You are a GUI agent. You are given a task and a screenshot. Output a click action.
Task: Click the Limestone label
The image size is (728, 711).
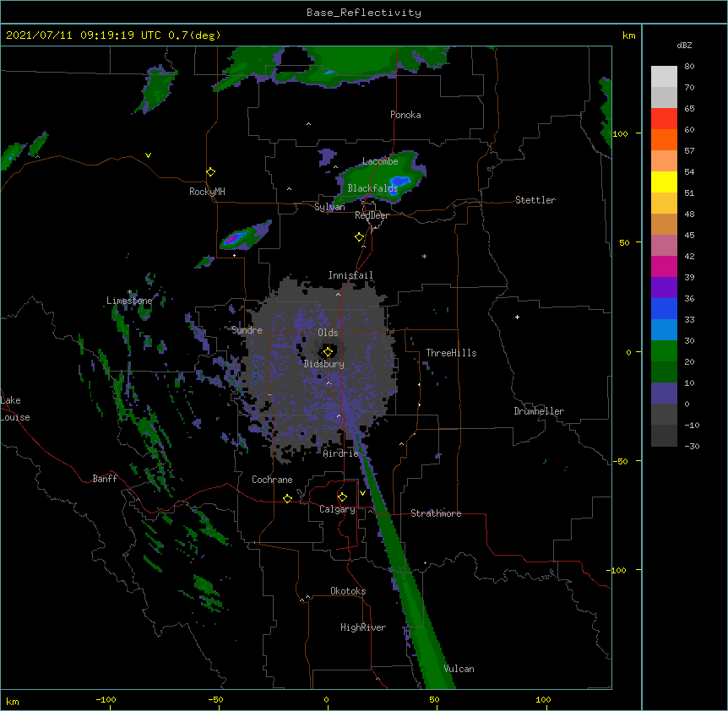click(x=129, y=301)
